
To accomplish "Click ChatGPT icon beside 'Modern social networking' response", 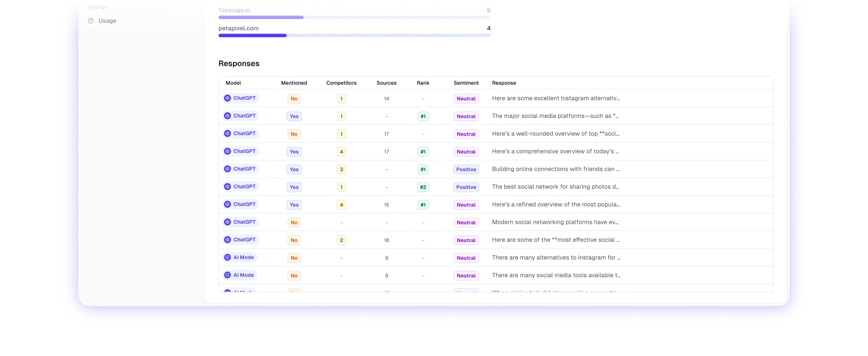I will pos(228,222).
